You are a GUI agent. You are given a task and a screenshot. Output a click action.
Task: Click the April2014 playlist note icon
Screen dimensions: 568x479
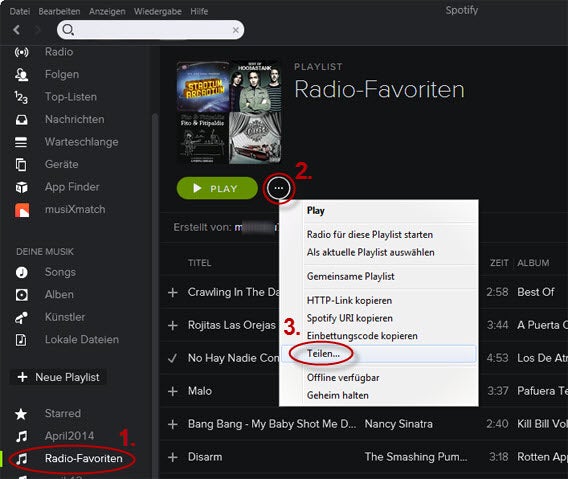(21, 436)
